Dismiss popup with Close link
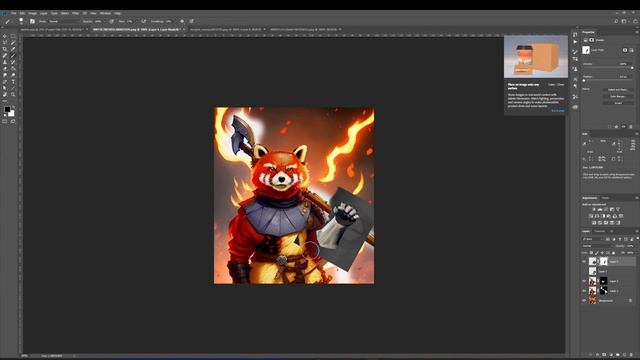Viewport: 640px width, 360px height. point(561,84)
